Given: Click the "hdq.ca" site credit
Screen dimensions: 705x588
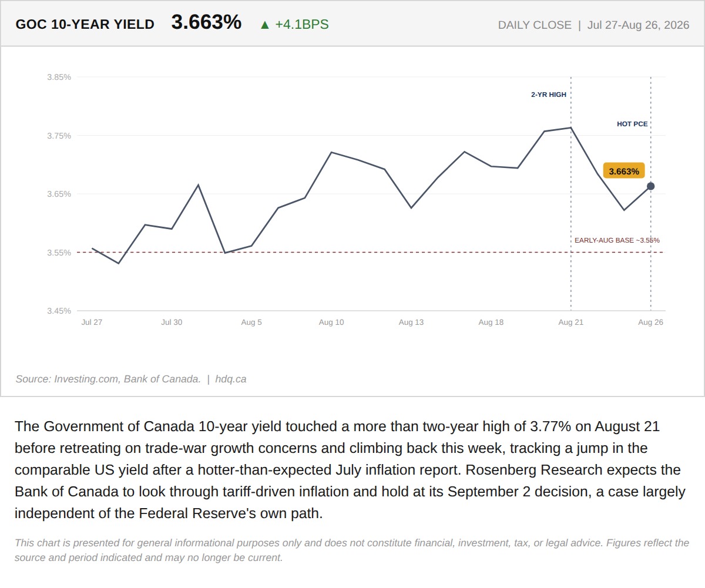Looking at the screenshot, I should click(231, 379).
